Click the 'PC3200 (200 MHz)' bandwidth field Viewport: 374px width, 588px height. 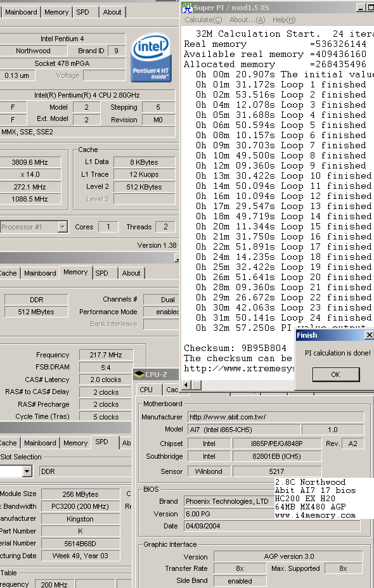(81, 506)
